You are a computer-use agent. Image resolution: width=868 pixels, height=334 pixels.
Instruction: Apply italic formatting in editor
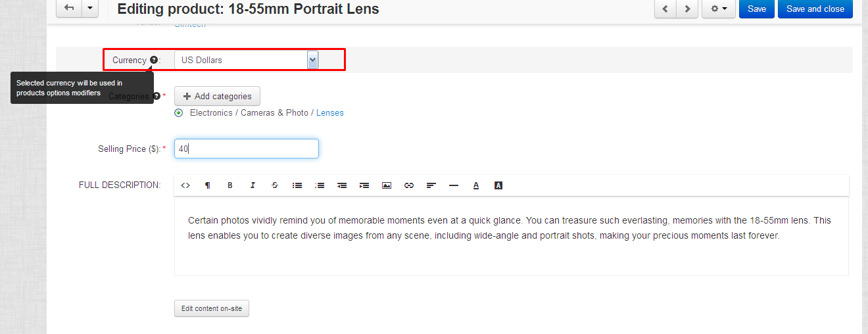(253, 185)
